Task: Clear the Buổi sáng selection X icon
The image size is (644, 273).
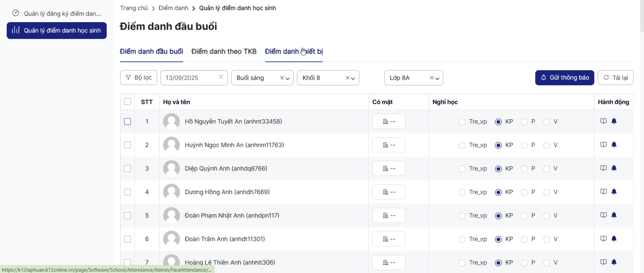Action: [x=282, y=78]
